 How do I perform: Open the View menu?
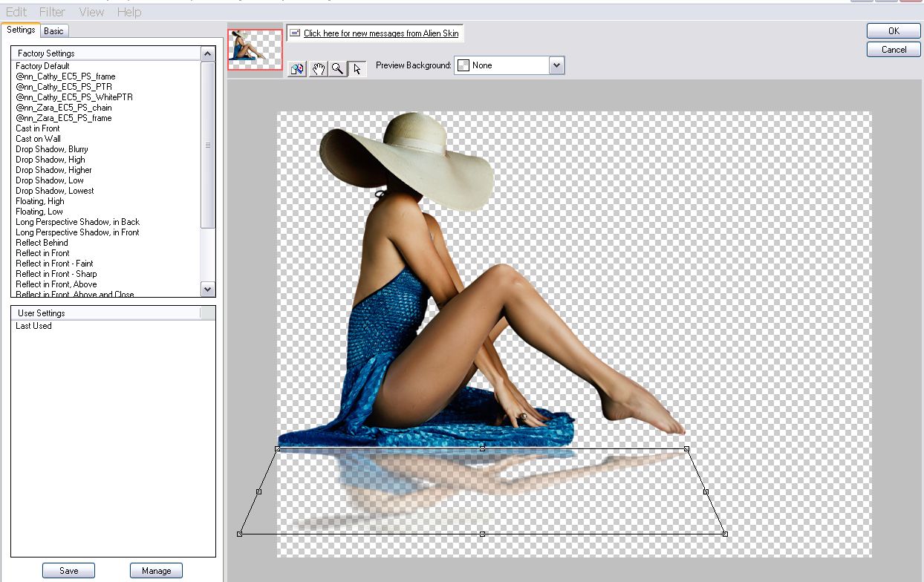point(91,12)
